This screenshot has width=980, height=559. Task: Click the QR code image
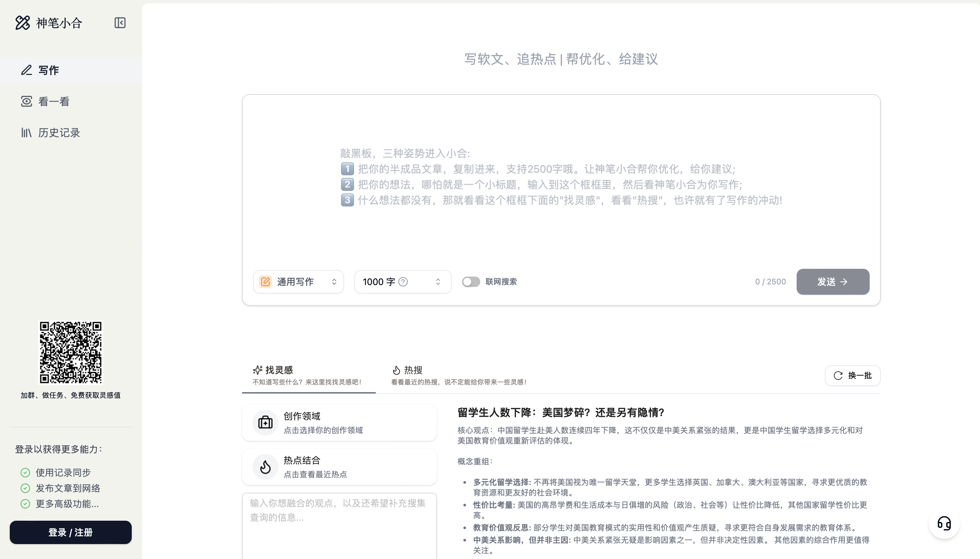71,352
